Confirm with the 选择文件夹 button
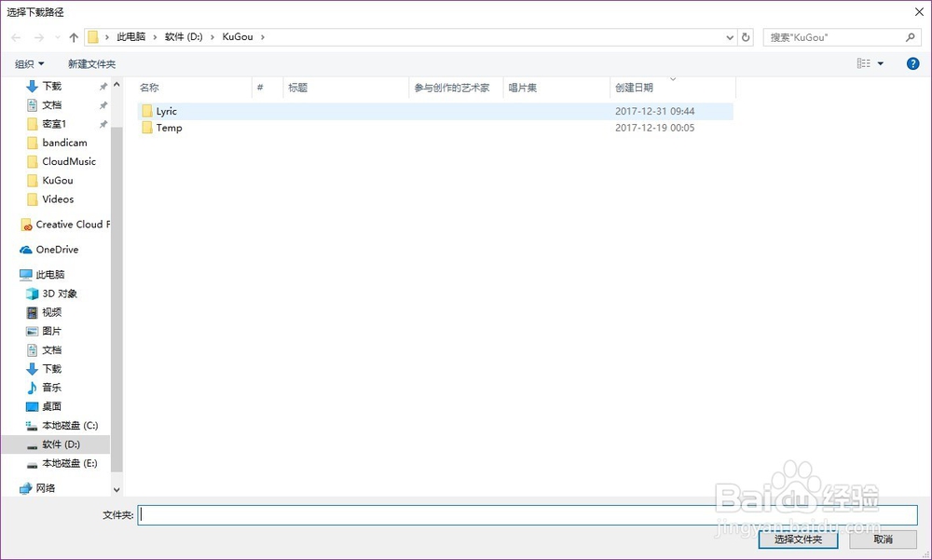The width and height of the screenshot is (932, 560). (x=798, y=540)
